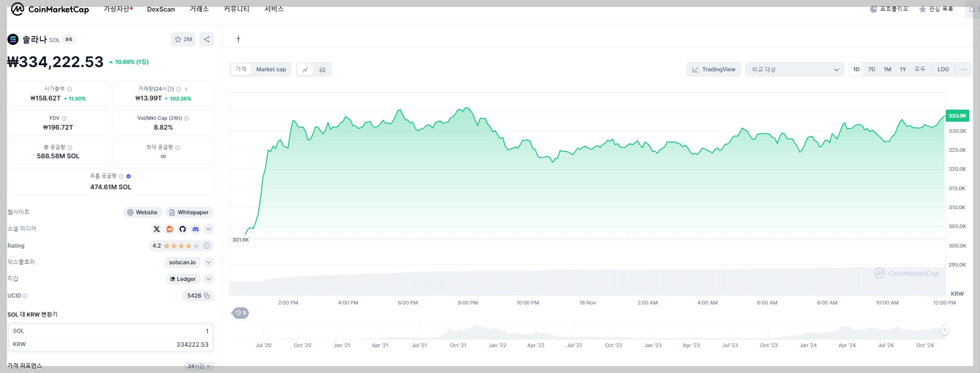Viewport: 980px width, 373px height.
Task: Click info icon next to Vol/Mkt Cap (24h)
Action: click(186, 118)
